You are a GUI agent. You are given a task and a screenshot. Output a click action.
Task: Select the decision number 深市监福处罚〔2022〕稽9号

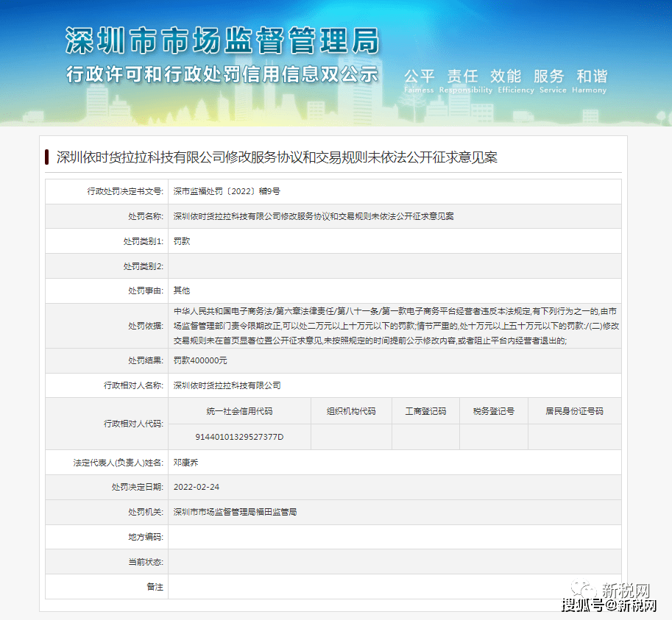click(227, 191)
